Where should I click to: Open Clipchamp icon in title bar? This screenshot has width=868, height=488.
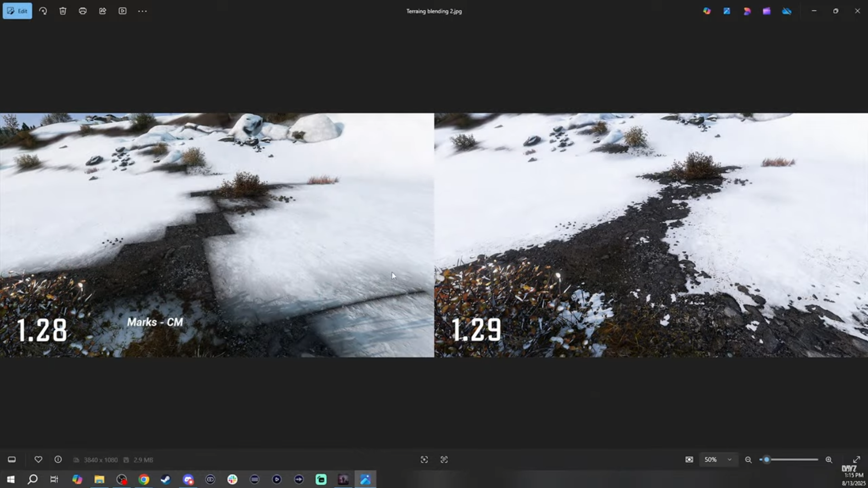click(x=767, y=11)
